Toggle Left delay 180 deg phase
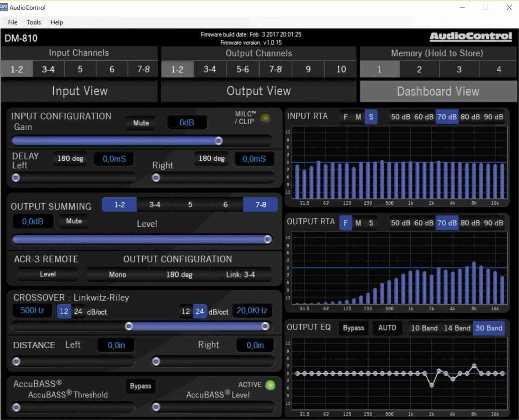The width and height of the screenshot is (519, 420). pos(70,158)
